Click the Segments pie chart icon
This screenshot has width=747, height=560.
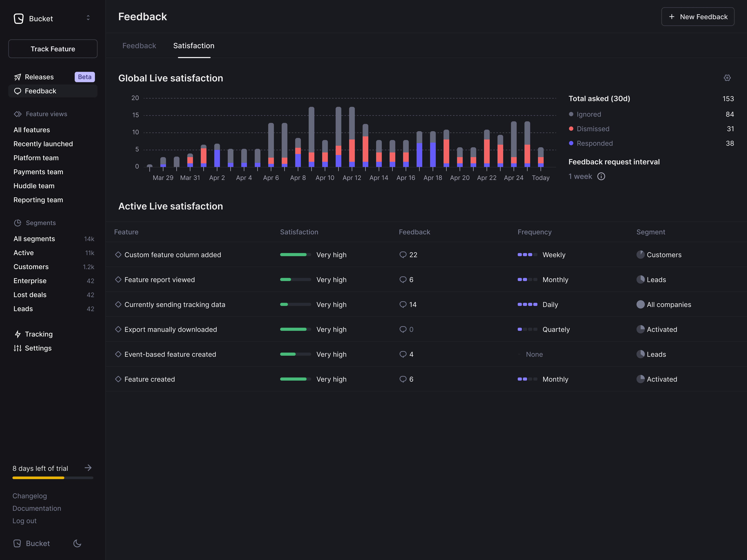[x=18, y=223]
